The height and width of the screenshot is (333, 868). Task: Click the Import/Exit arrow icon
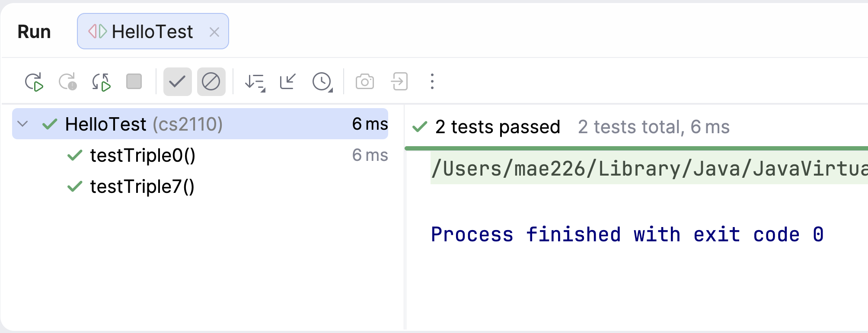click(x=399, y=82)
